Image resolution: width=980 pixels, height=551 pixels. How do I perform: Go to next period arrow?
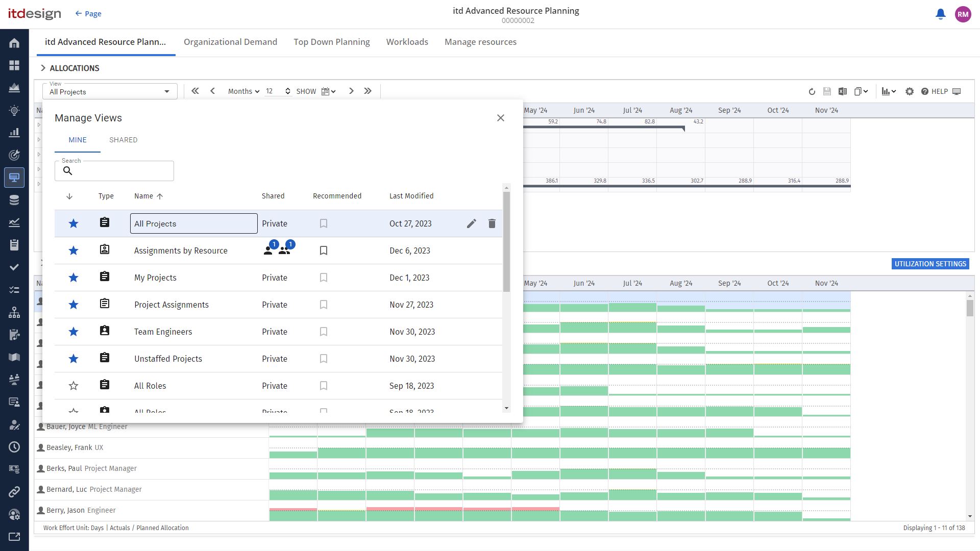(351, 91)
